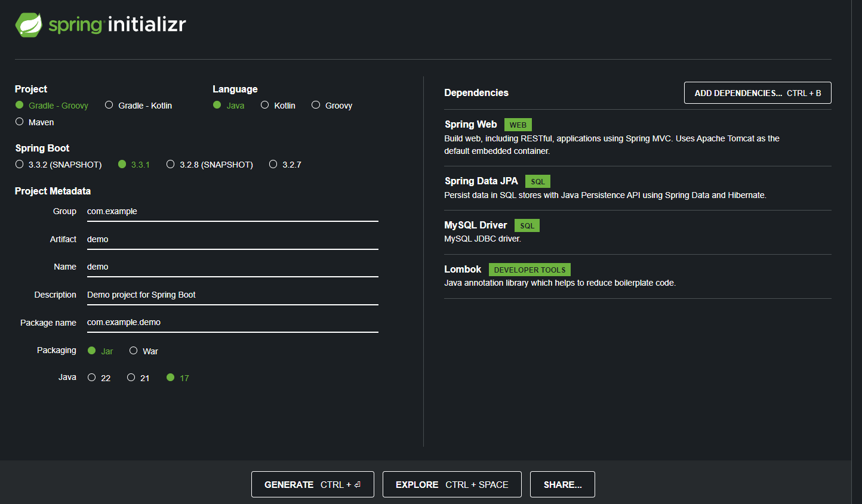862x504 pixels.
Task: Open the Add Dependencies dialog
Action: (758, 93)
